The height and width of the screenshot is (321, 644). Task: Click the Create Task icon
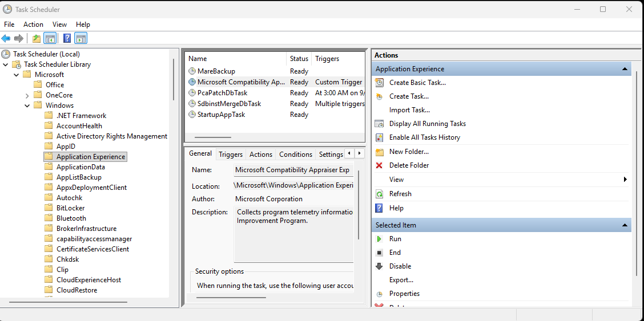pos(380,96)
